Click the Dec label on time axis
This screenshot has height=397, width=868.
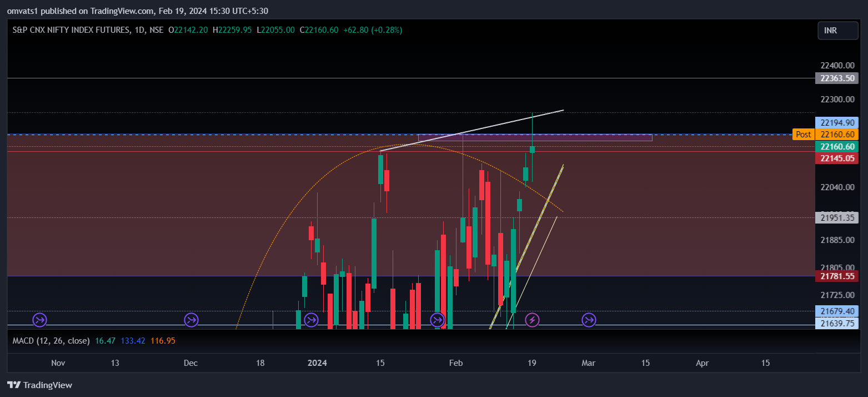(x=190, y=363)
